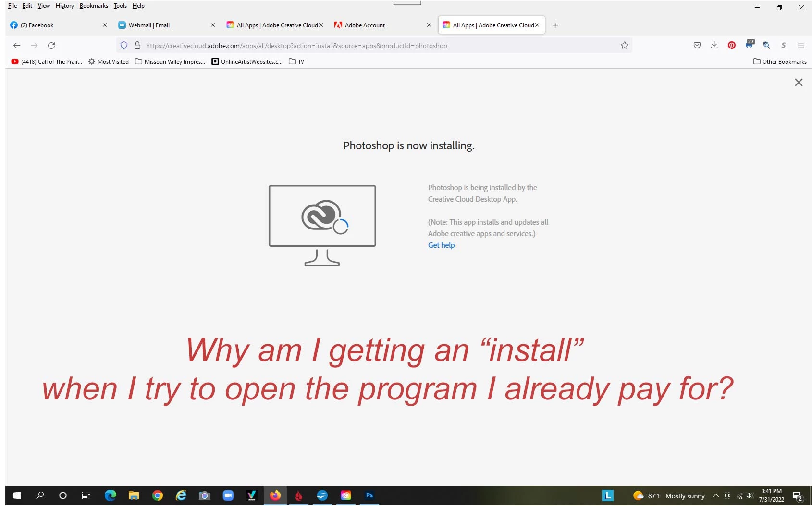Open the clock showing 3:41 PM

pos(772,495)
